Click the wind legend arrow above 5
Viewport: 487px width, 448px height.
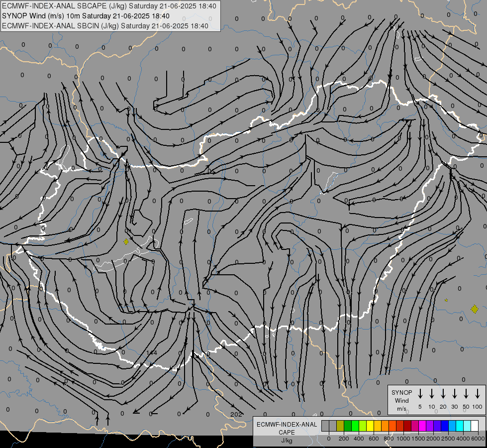tap(420, 394)
